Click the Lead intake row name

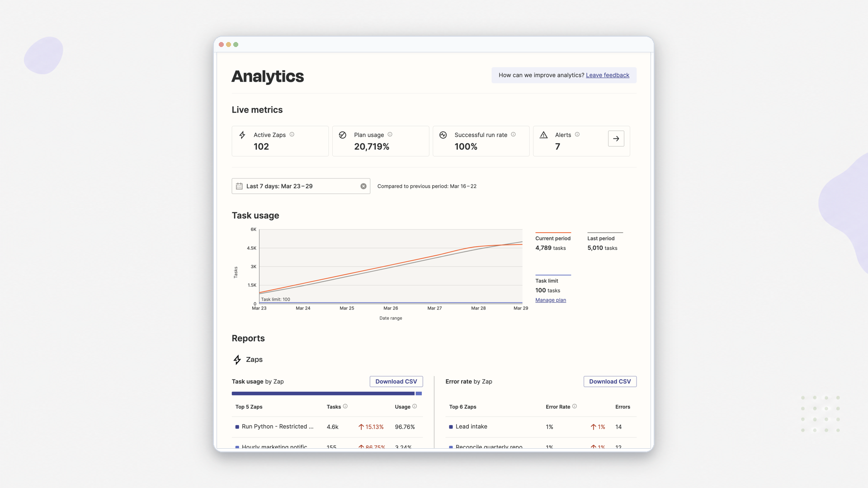(x=472, y=427)
